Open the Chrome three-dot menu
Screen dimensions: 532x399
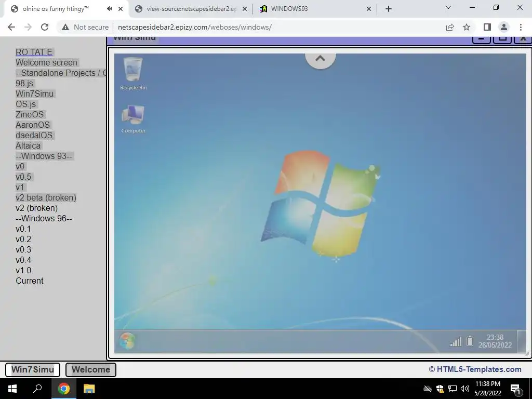pyautogui.click(x=521, y=27)
